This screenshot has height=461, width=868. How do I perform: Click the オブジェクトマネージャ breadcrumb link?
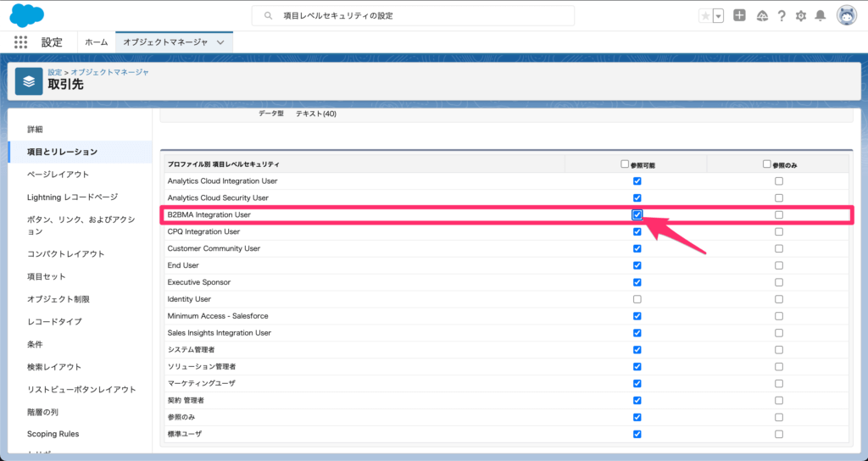click(109, 72)
